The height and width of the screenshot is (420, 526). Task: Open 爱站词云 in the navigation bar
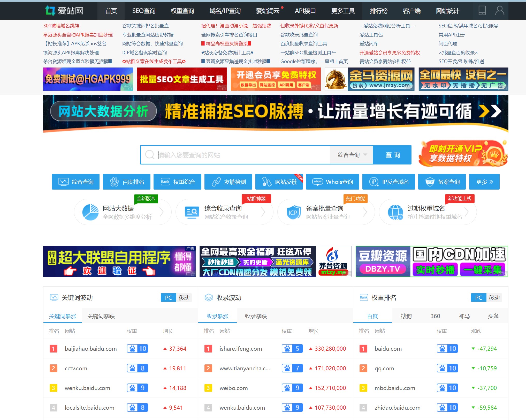(x=268, y=11)
